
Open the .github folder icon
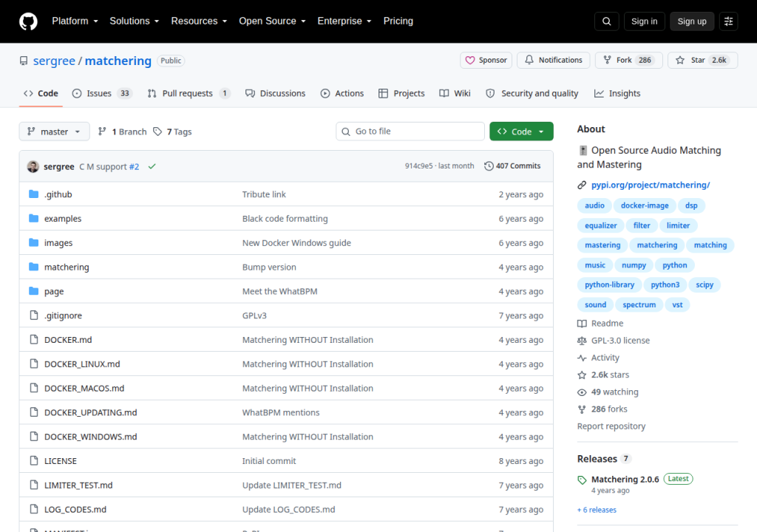[x=33, y=194]
